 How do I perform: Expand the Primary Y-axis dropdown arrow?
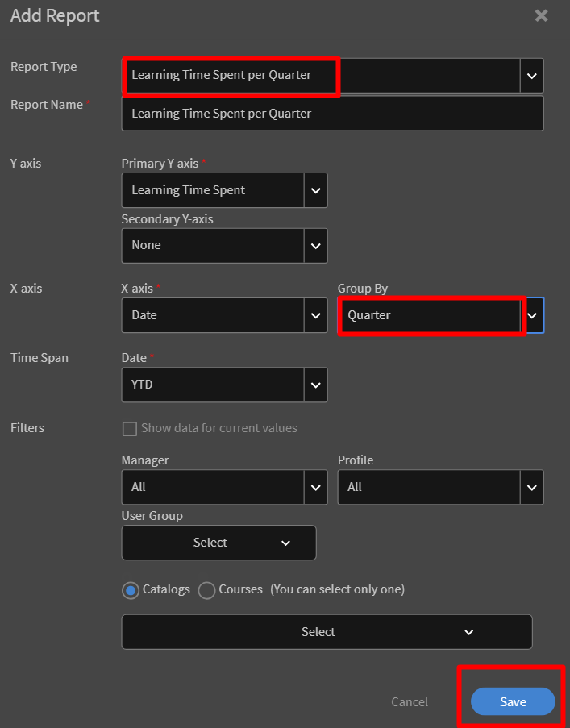coord(315,191)
